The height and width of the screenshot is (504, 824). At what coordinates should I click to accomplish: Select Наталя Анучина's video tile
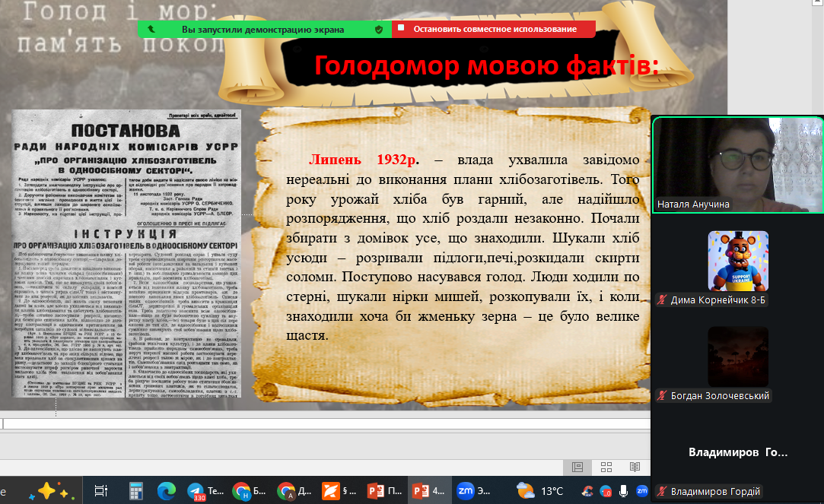click(737, 164)
